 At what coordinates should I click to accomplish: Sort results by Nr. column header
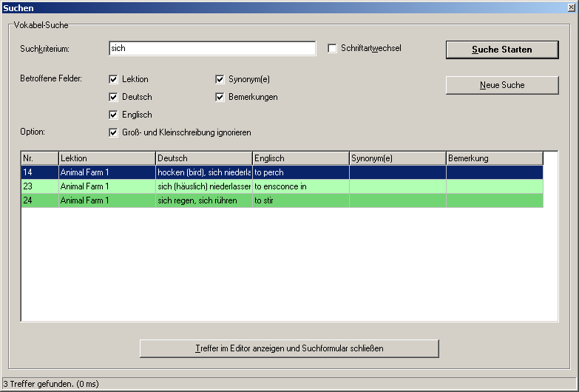point(39,158)
